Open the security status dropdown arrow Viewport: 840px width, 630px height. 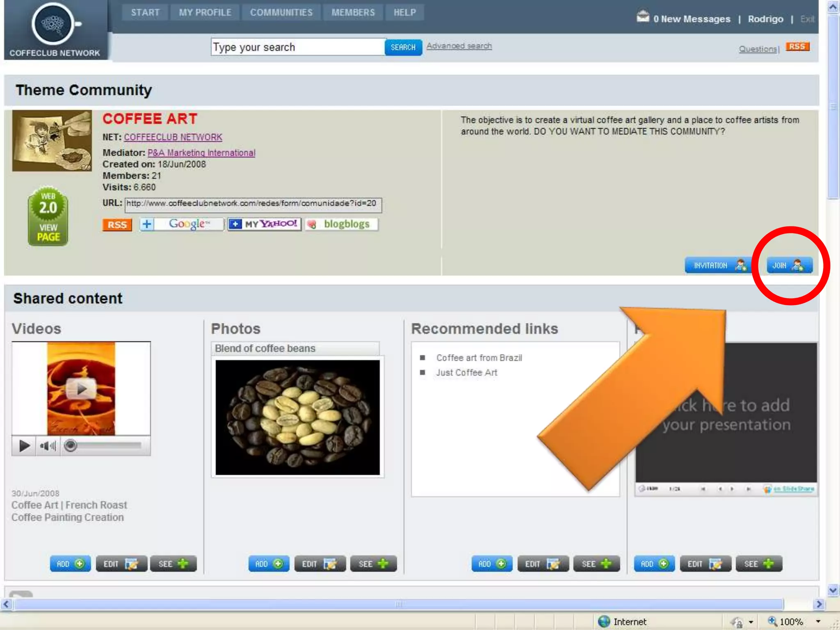pos(751,622)
